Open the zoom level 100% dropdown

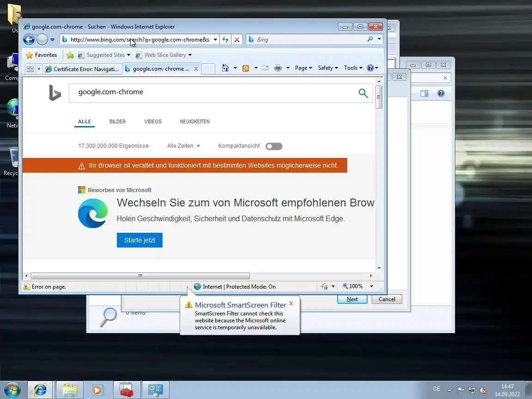[371, 286]
